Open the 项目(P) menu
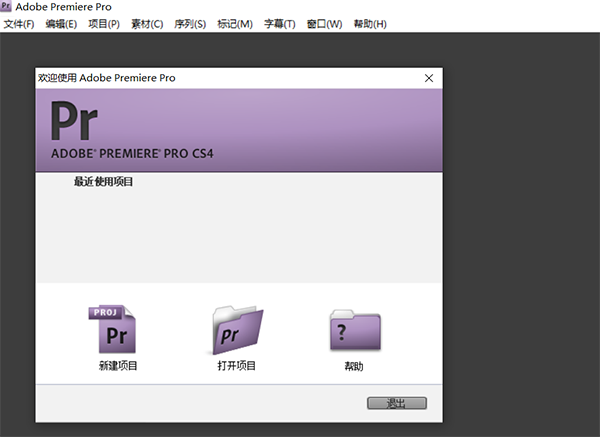This screenshot has height=437, width=600. (x=104, y=24)
